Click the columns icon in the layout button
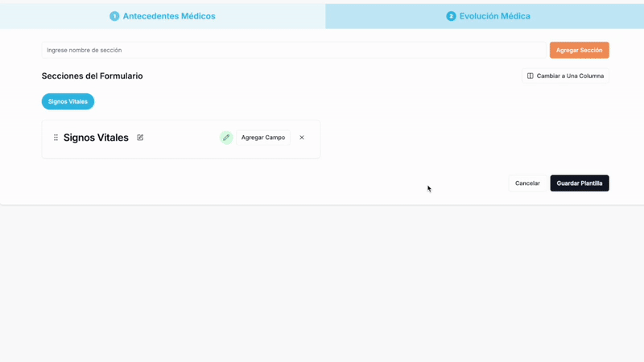Viewport: 644px width, 362px height. [x=530, y=76]
